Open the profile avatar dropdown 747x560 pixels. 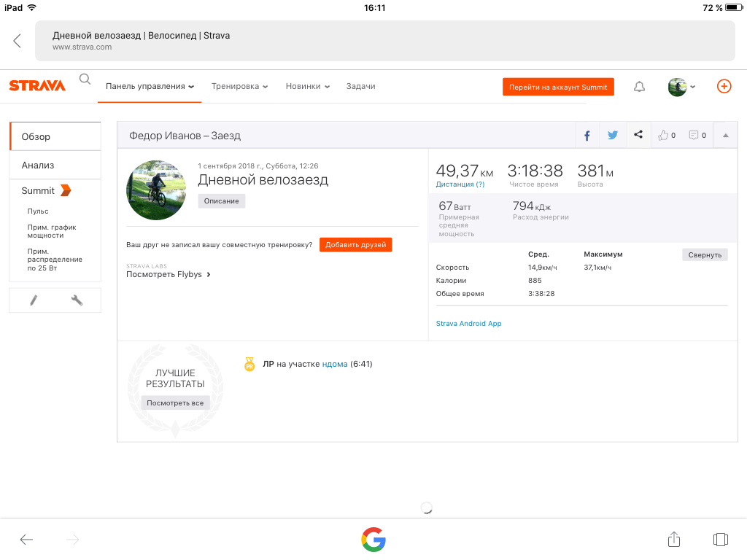[681, 87]
